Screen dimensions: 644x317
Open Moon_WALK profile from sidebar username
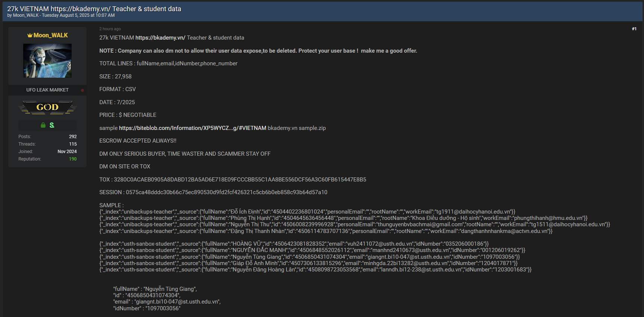[x=51, y=35]
